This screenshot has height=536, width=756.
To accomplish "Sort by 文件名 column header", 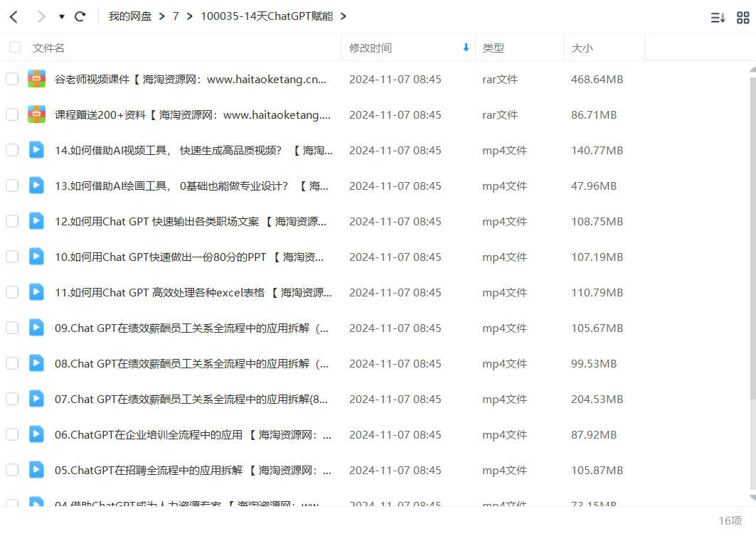I will [48, 48].
